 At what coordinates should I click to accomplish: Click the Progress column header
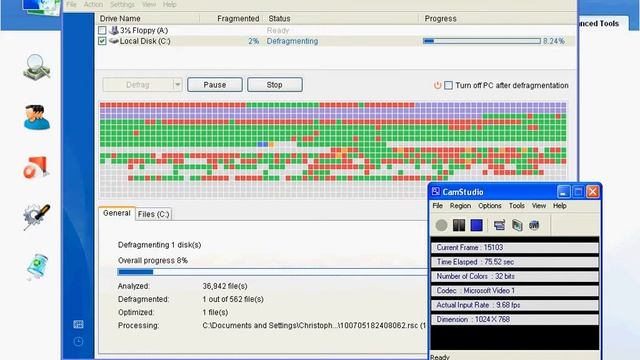(x=440, y=19)
